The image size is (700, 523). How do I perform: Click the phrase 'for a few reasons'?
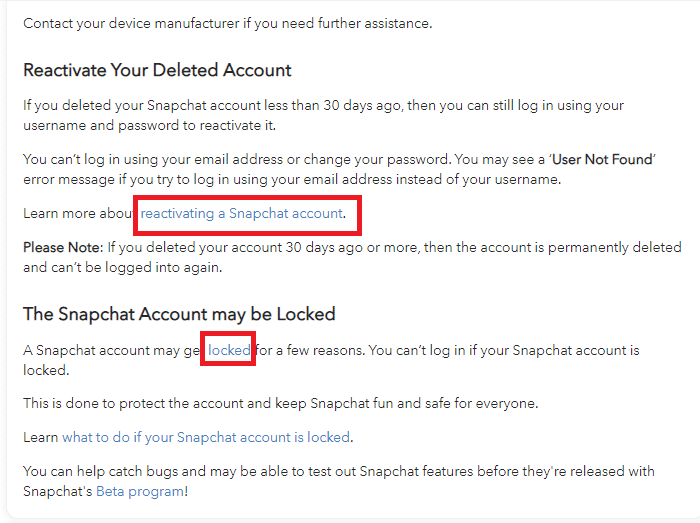[x=318, y=351]
